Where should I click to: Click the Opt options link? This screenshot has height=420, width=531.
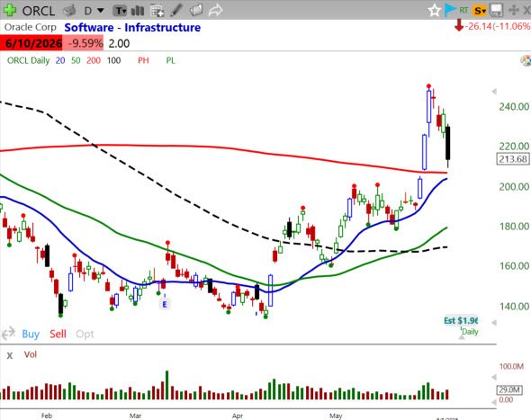[x=85, y=334]
